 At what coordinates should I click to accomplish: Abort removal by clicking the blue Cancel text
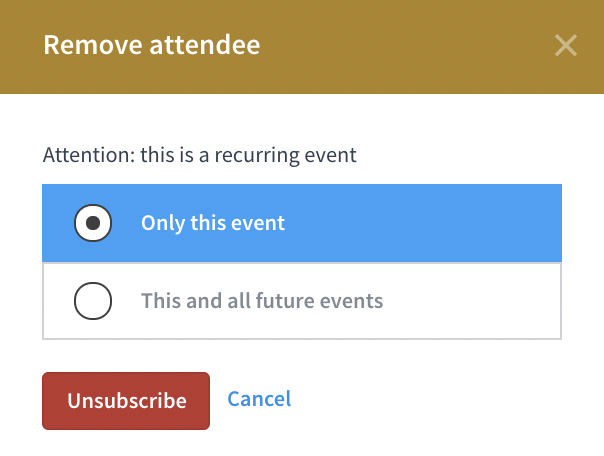259,399
